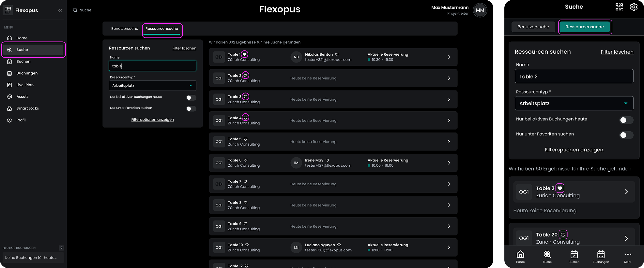The image size is (644, 268).
Task: Expand Table 6 row using its chevron
Action: (x=449, y=163)
